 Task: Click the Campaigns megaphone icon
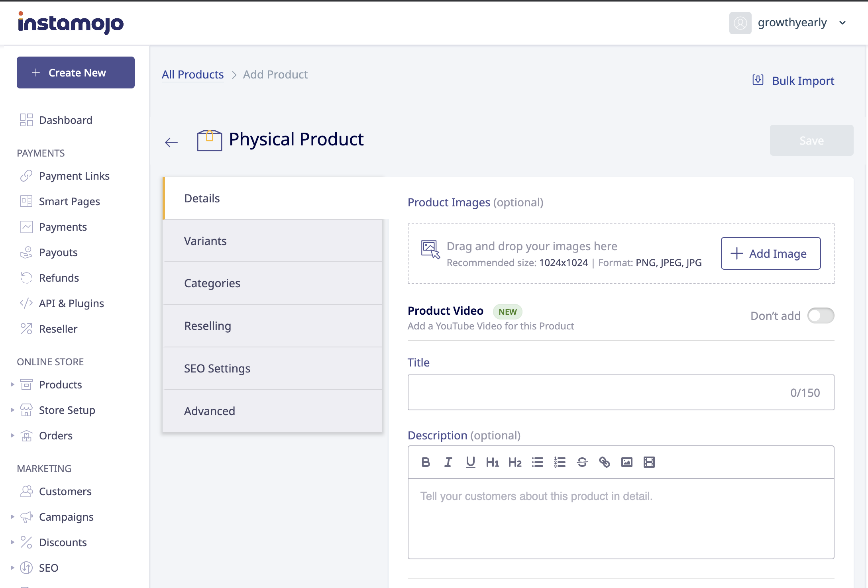point(26,517)
